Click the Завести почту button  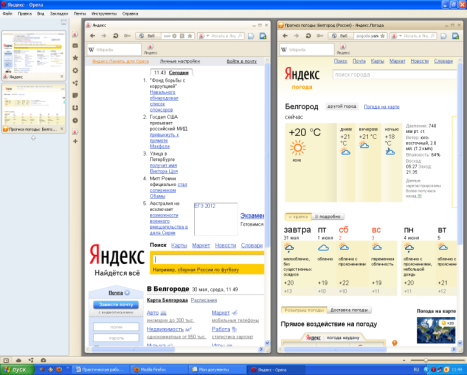(116, 305)
